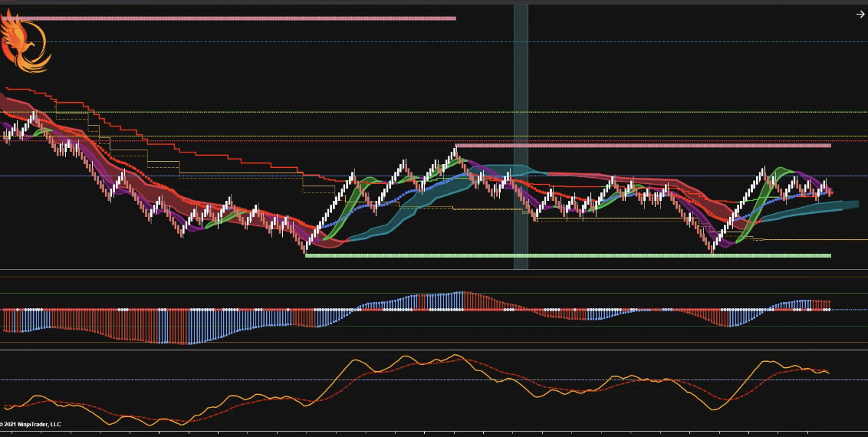
Task: Click the orange phoenix logo
Action: point(25,44)
